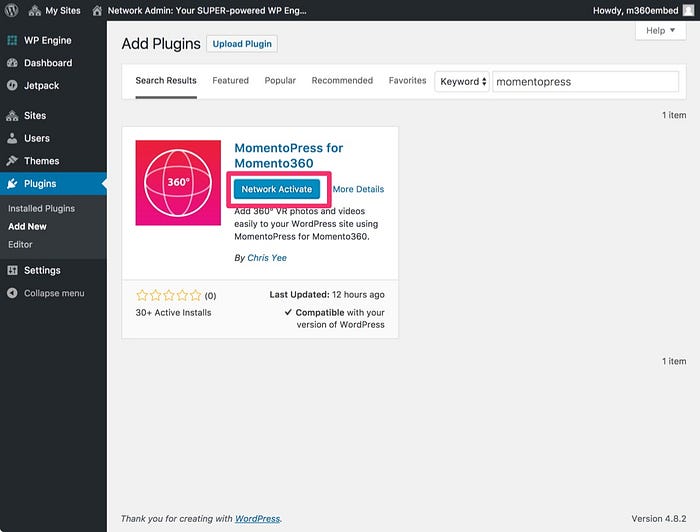Open plugin Editor submenu
Screen dimensions: 700x532
[20, 245]
